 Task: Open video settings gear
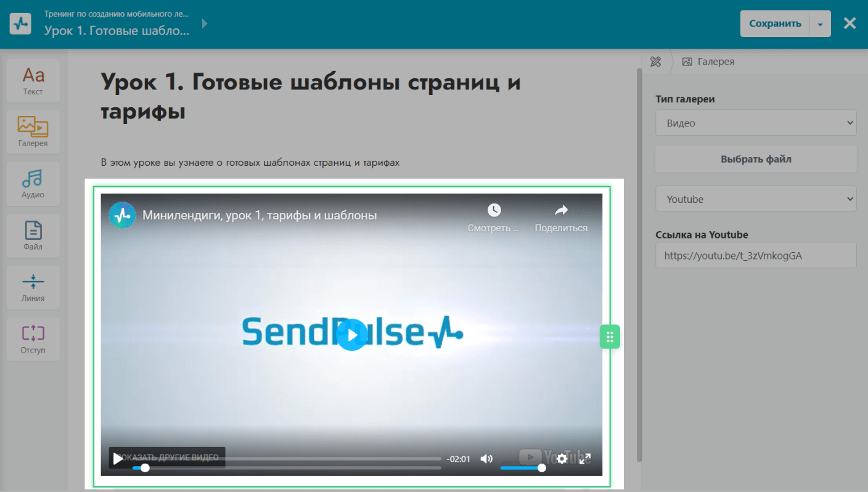point(562,459)
